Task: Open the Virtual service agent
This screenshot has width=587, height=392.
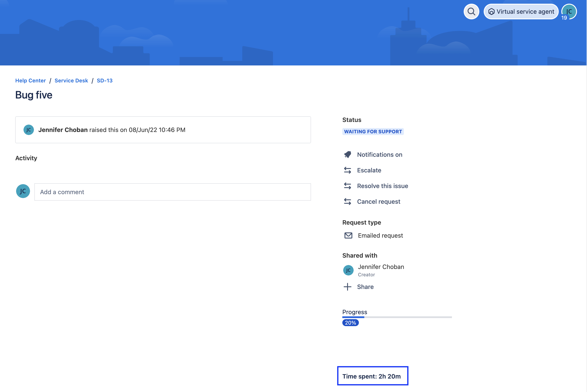Action: coord(521,12)
